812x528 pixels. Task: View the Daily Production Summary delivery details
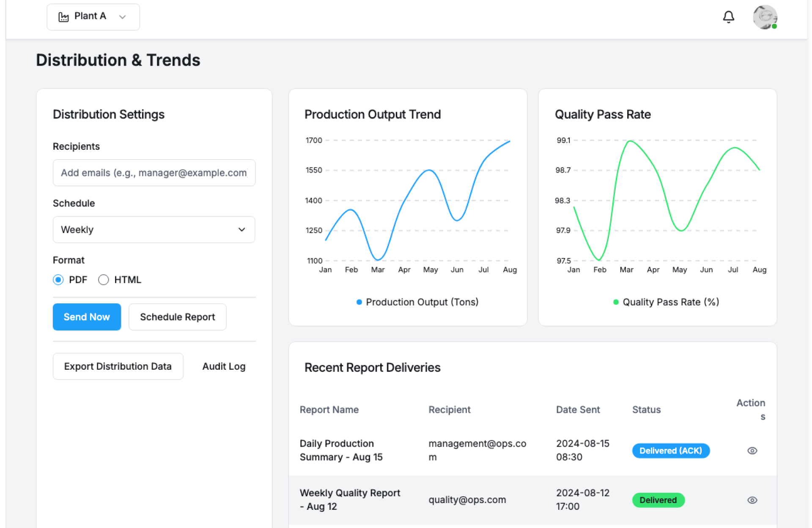[x=752, y=451]
